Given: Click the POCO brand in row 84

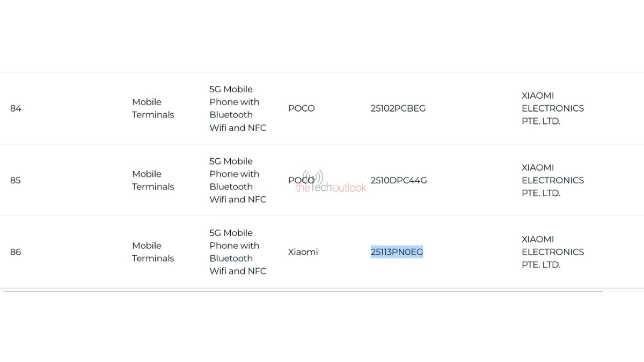Looking at the screenshot, I should pos(301,108).
